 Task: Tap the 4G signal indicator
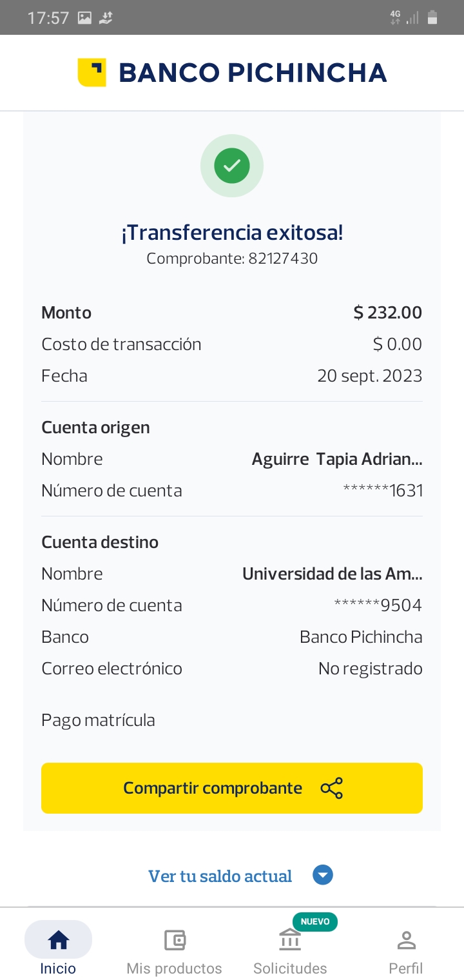tap(395, 17)
